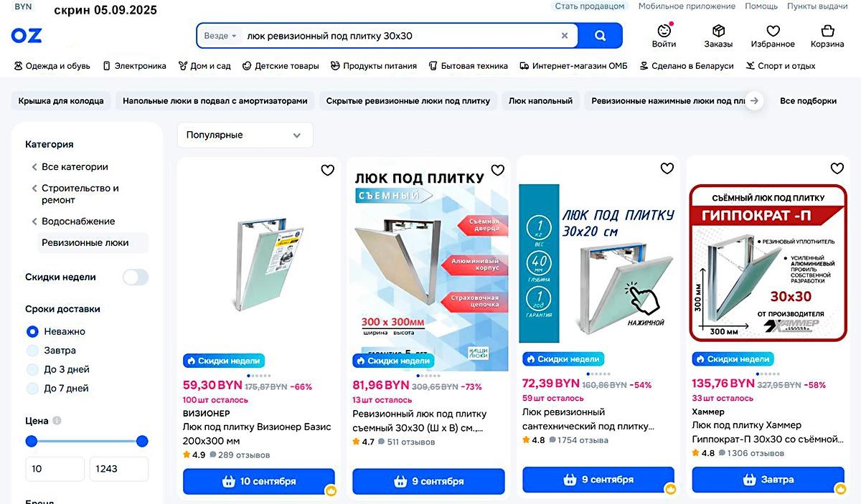Screen dimensions: 861x504
Task: Show more suggestion chips with arrow button
Action: (753, 101)
